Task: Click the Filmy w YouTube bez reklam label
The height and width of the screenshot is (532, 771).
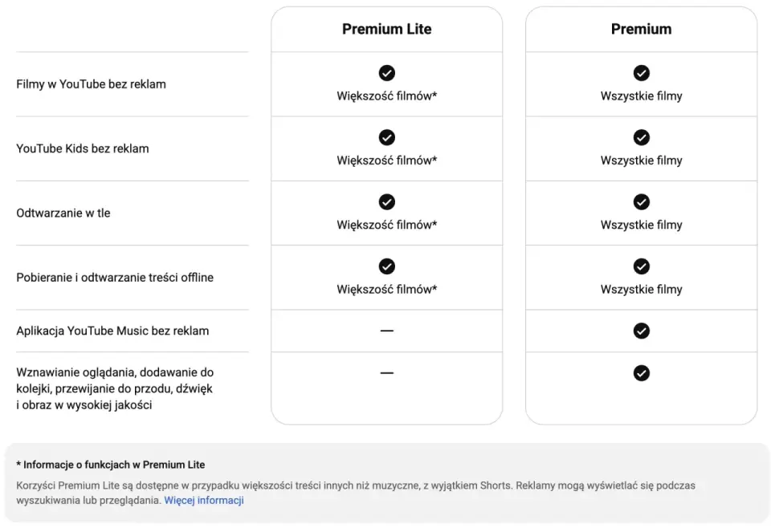Action: [x=91, y=84]
